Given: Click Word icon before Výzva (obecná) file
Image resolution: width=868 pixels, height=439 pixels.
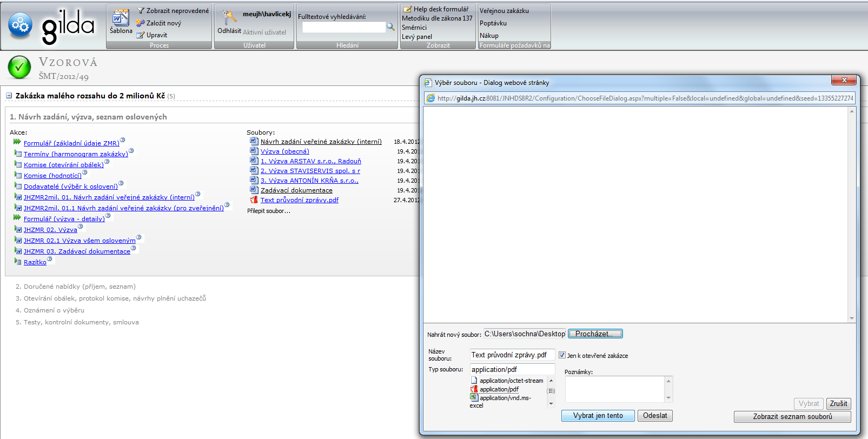Looking at the screenshot, I should 254,151.
